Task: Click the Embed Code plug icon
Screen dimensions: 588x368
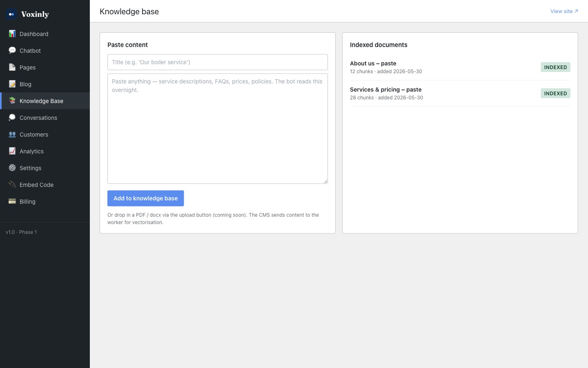Action: (12, 184)
